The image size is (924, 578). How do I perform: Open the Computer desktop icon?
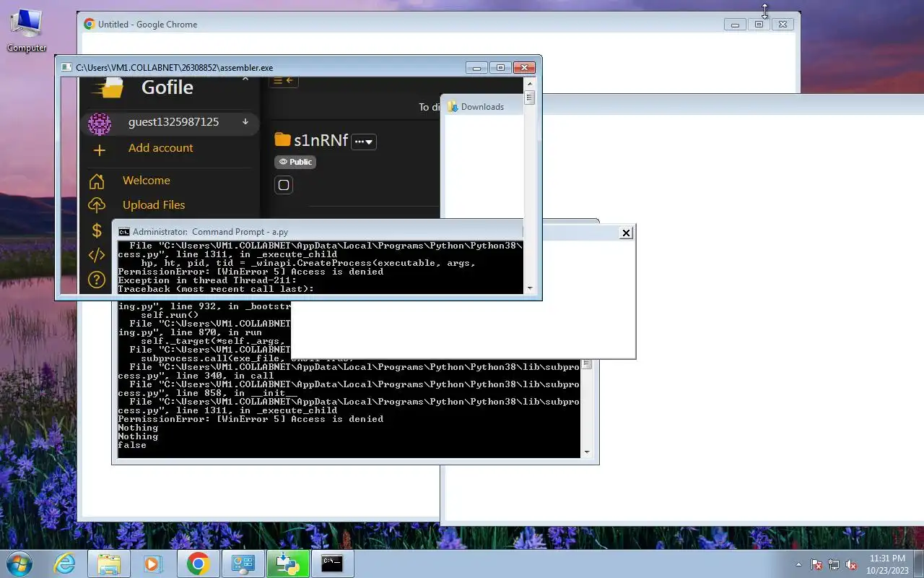[27, 30]
